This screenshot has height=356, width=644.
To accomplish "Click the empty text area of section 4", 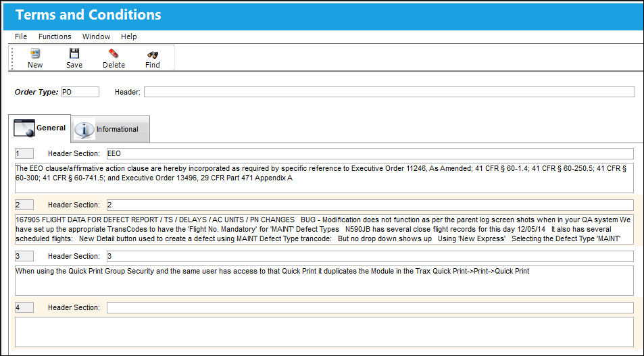I will click(x=324, y=332).
